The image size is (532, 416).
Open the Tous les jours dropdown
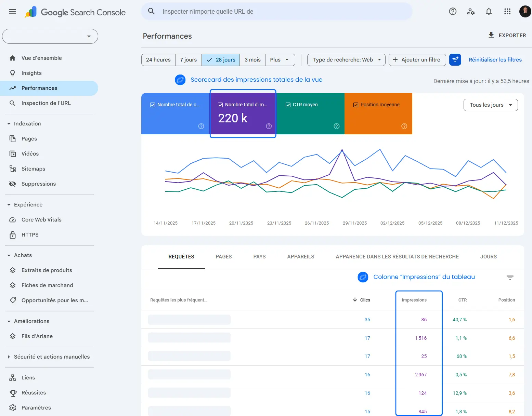click(x=490, y=105)
